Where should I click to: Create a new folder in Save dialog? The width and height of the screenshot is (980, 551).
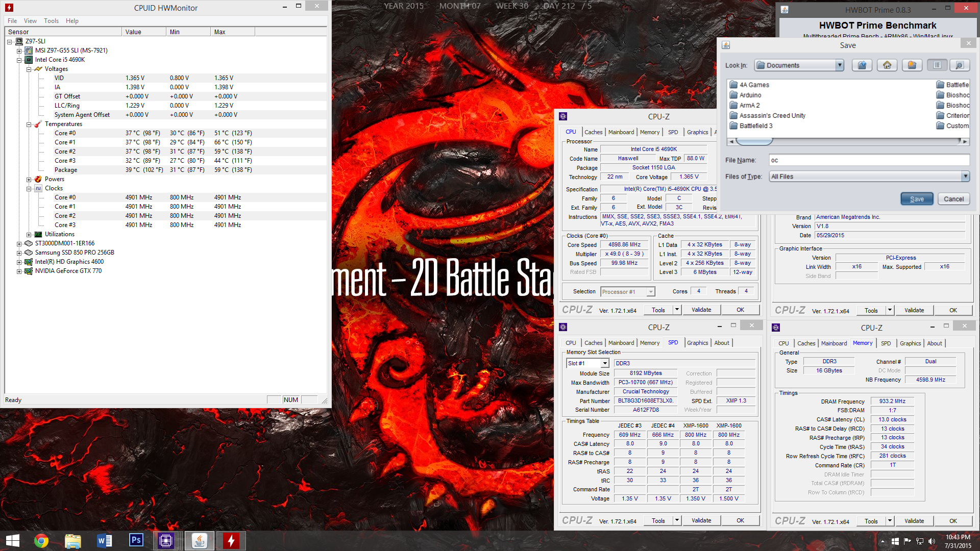coord(912,65)
